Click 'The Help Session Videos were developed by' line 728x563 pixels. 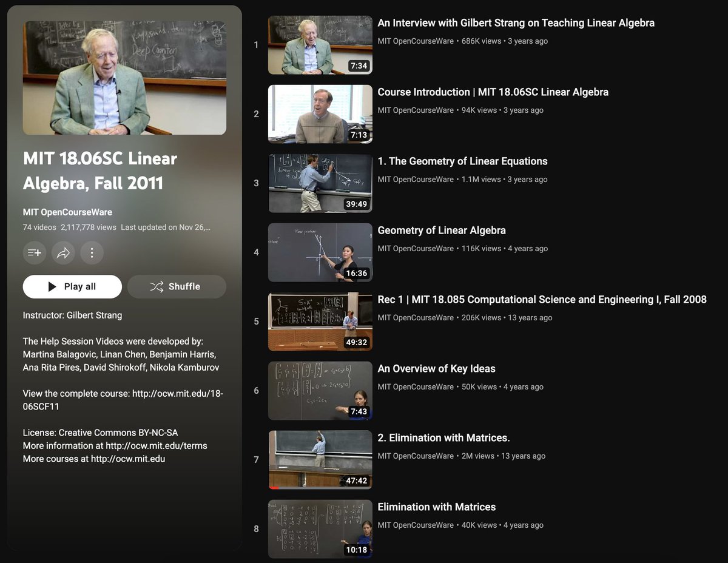click(x=113, y=342)
